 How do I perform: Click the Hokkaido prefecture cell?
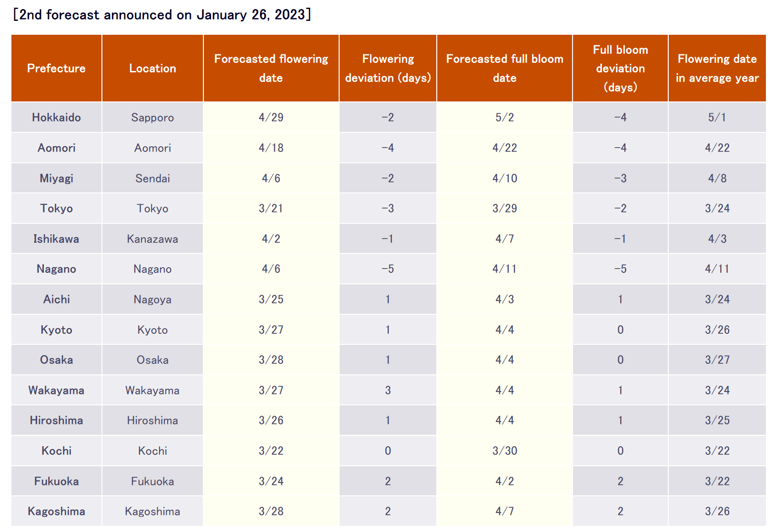tap(56, 117)
